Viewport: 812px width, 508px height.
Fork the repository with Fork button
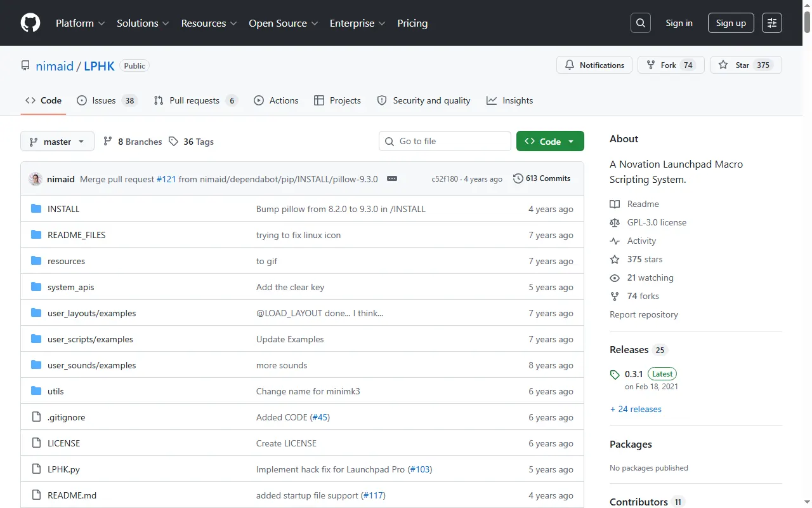tap(671, 65)
